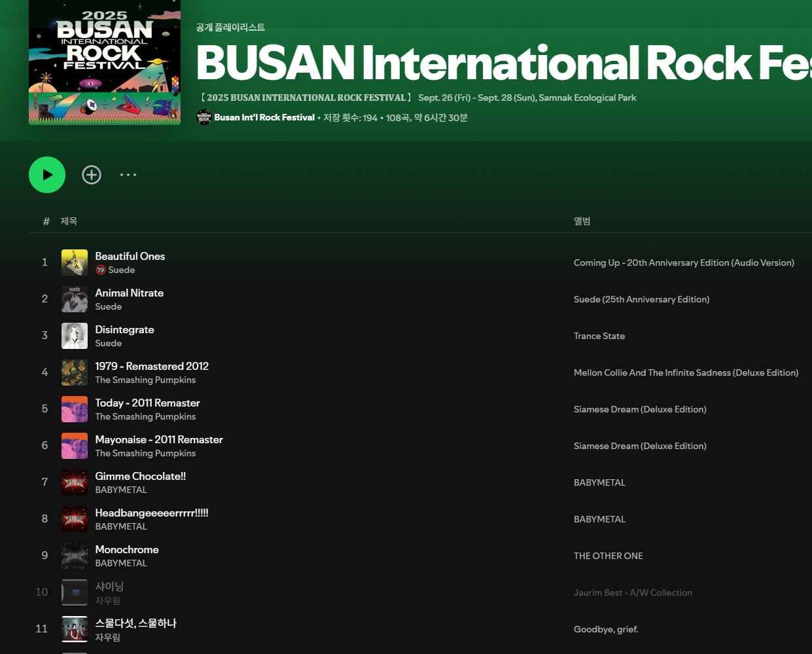Click track number 1 in the list
The image size is (812, 654).
pos(44,263)
